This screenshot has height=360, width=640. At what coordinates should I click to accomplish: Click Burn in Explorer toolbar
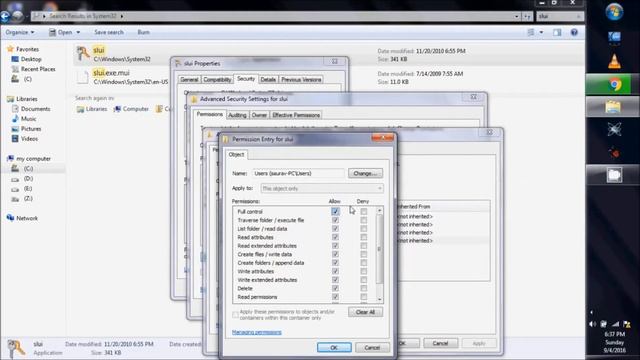(x=143, y=32)
